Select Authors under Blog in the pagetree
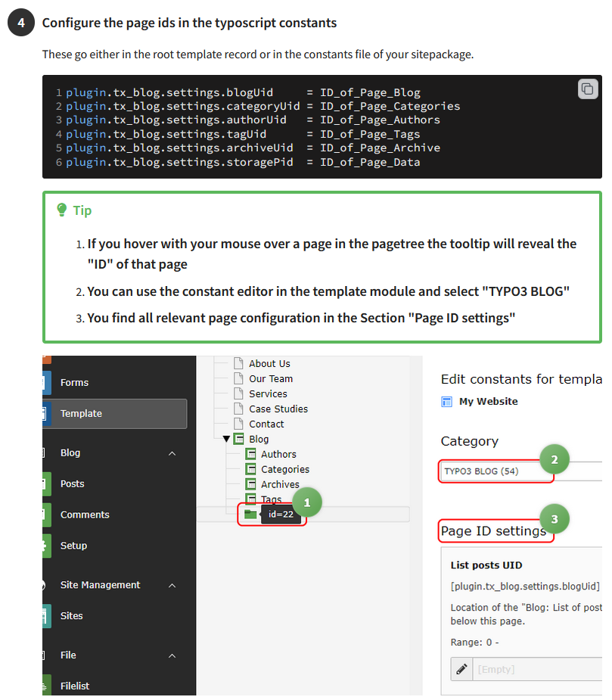This screenshot has width=612, height=700. click(278, 455)
